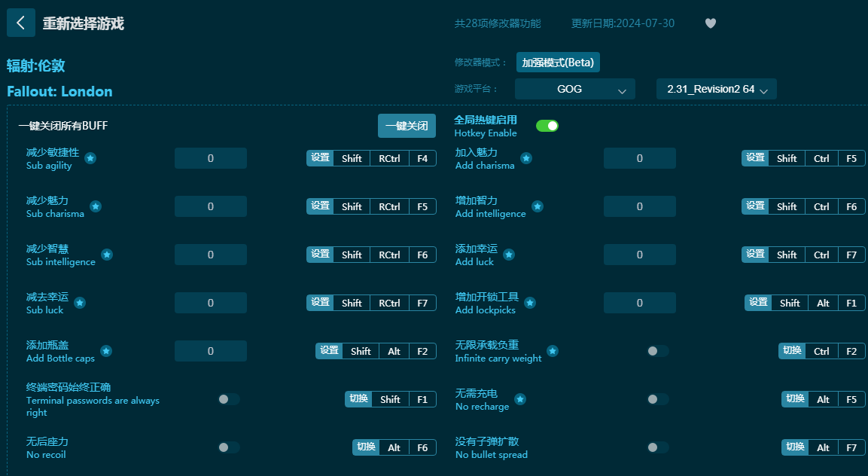Open the GOG platform dropdown

point(575,89)
